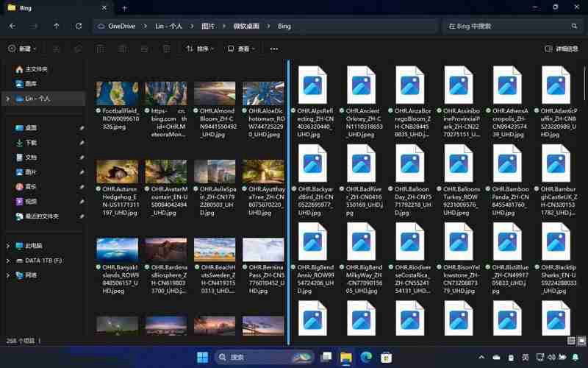Unpin 文档 using its pin icon
Viewport: 588px width, 368px height.
pyautogui.click(x=82, y=158)
